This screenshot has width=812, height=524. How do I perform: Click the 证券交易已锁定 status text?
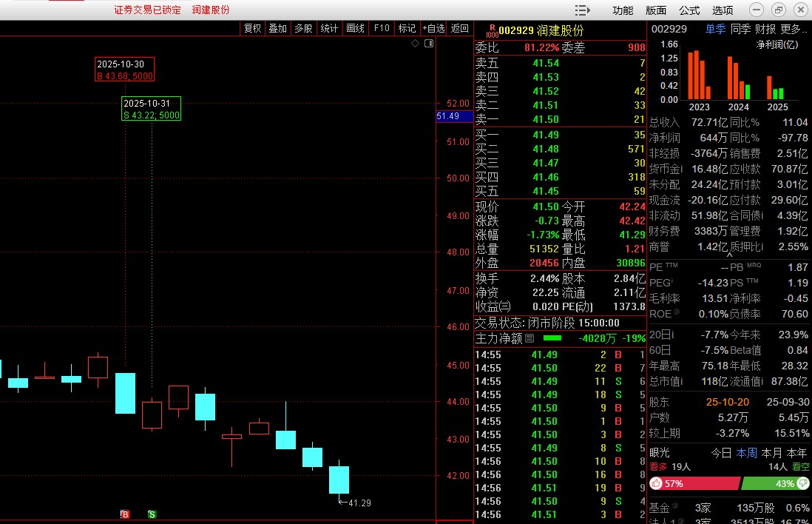point(148,10)
